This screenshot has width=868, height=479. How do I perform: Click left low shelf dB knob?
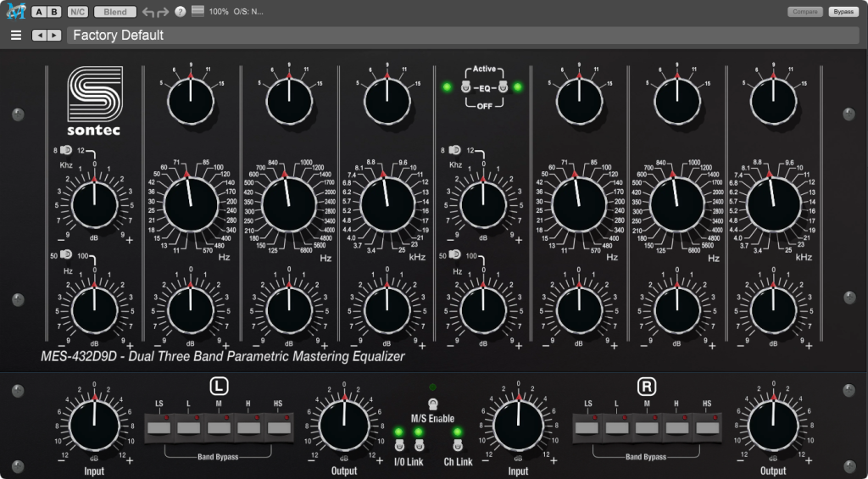click(95, 310)
